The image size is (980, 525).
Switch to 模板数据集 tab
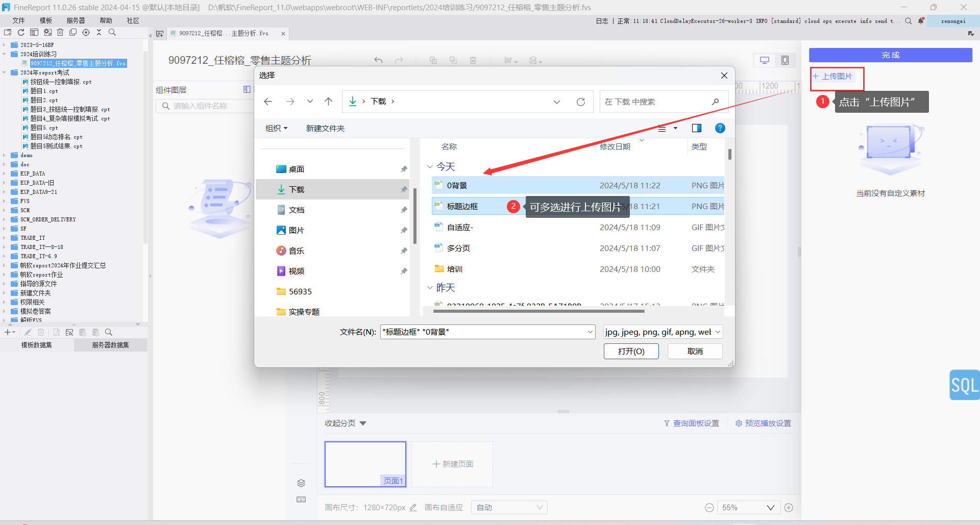37,345
